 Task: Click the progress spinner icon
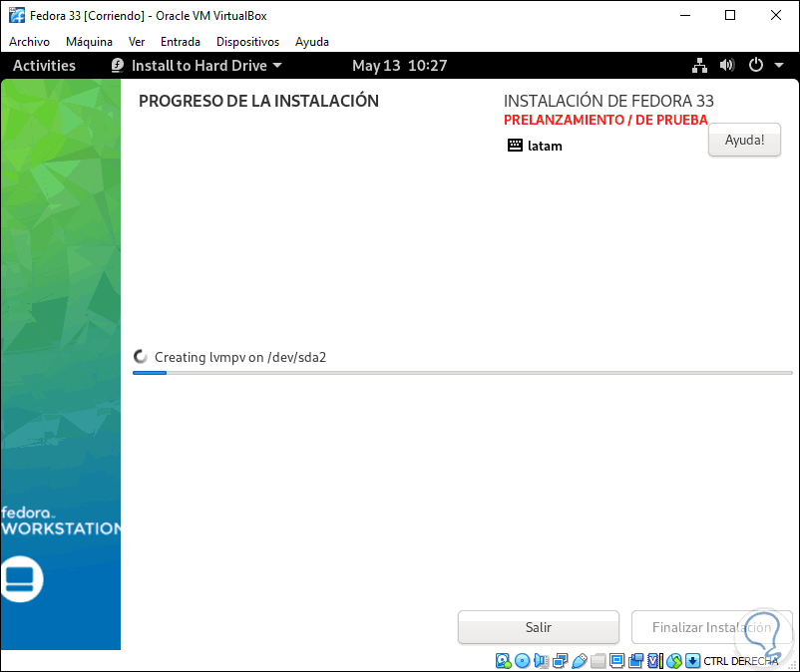(x=141, y=357)
